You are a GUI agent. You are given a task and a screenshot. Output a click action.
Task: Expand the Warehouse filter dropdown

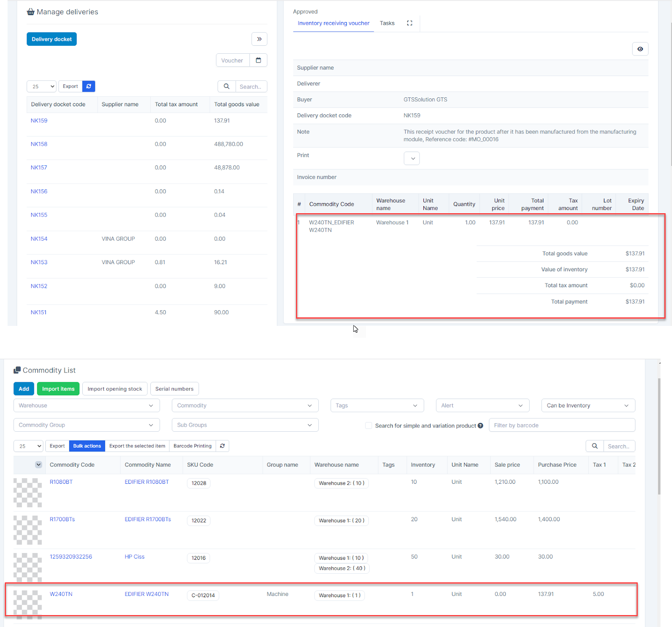point(87,406)
